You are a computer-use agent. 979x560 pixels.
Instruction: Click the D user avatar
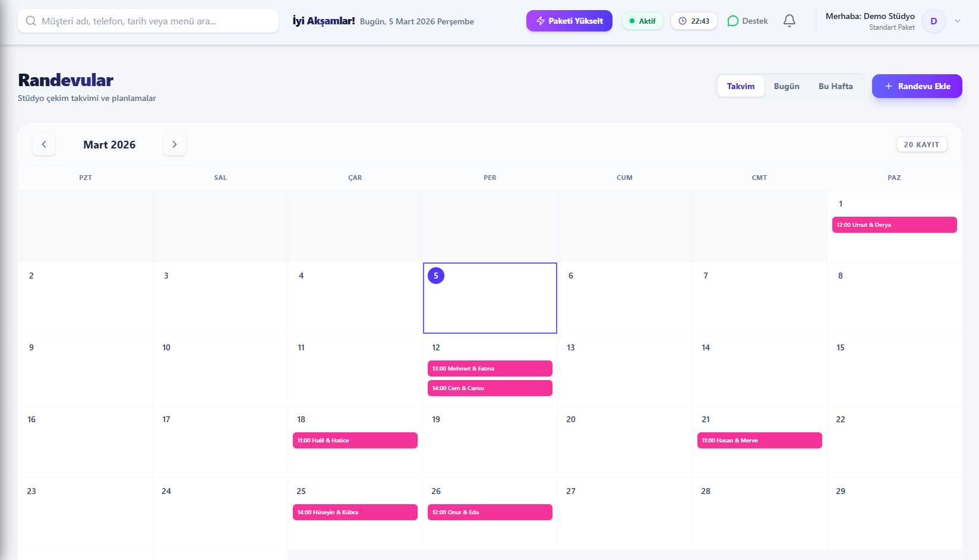[x=933, y=21]
